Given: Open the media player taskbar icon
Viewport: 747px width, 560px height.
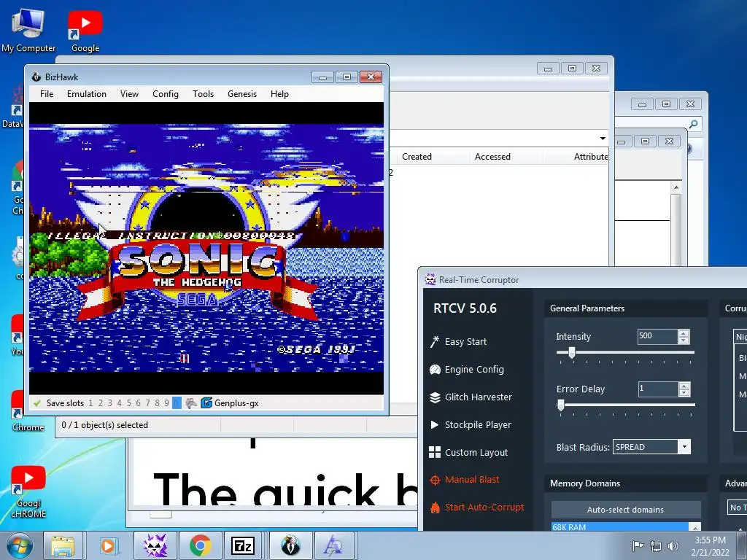Looking at the screenshot, I should point(108,545).
